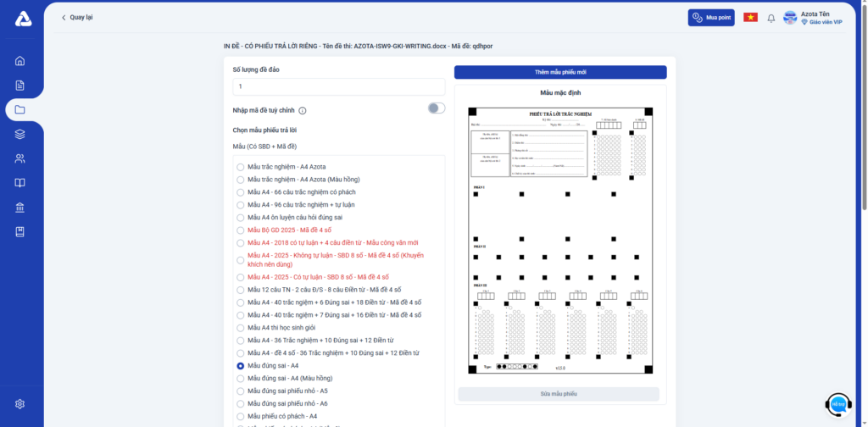This screenshot has height=427, width=868.
Task: Open the bank building sidebar icon
Action: (20, 208)
